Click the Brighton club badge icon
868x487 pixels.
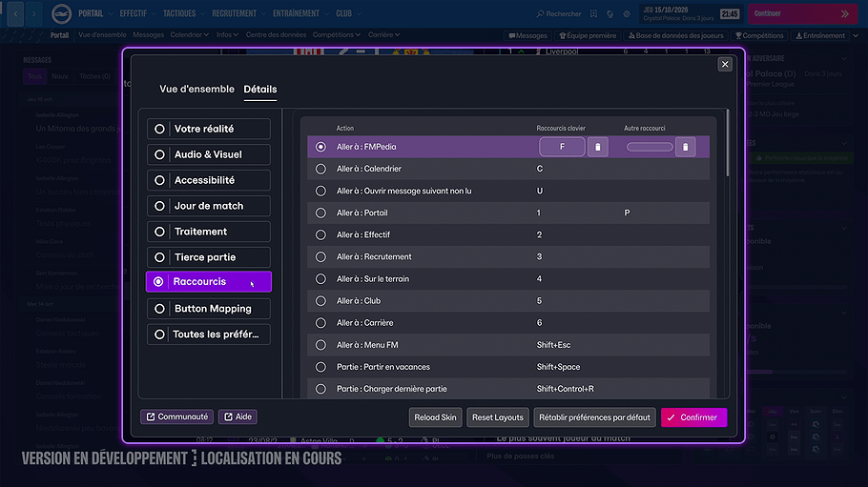pos(61,14)
